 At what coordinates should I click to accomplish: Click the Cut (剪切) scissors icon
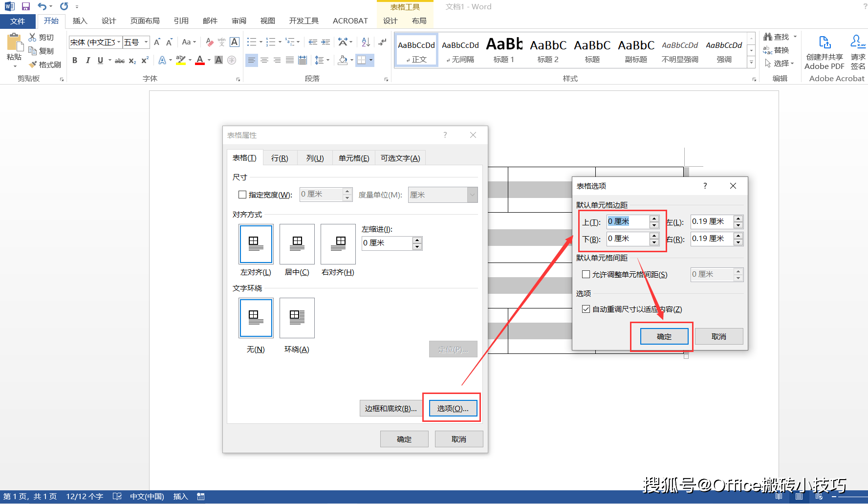33,37
